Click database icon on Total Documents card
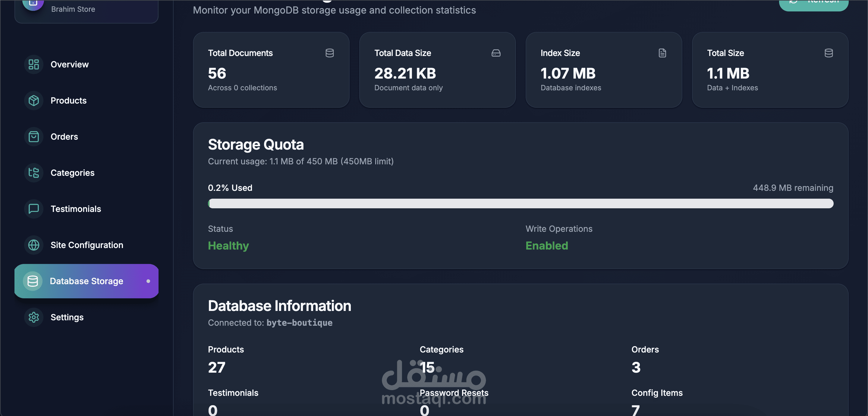The width and height of the screenshot is (868, 416). click(x=329, y=53)
